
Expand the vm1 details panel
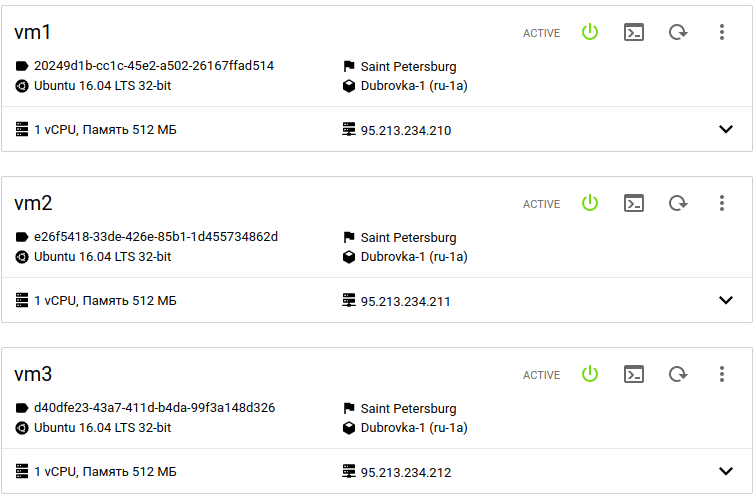pyautogui.click(x=726, y=129)
